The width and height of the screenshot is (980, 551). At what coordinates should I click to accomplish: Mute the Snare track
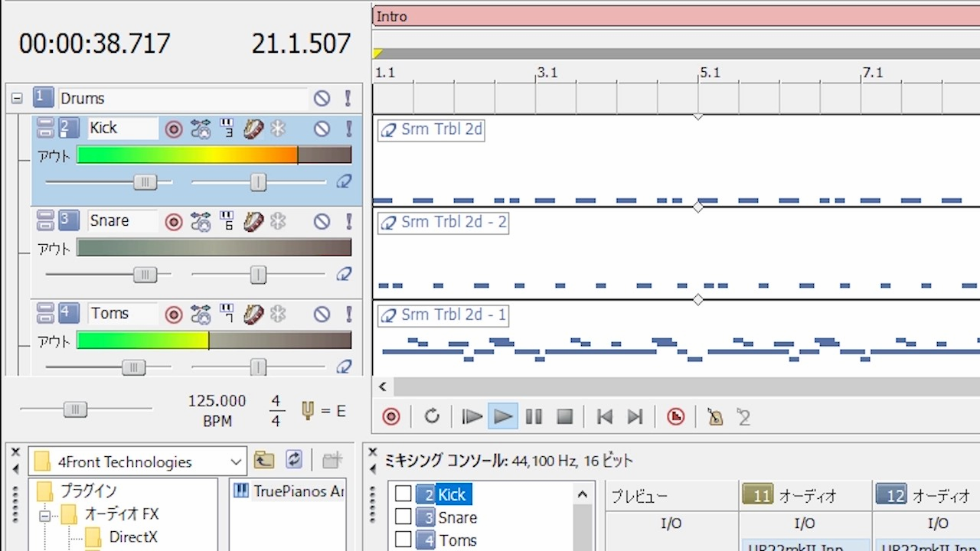322,221
